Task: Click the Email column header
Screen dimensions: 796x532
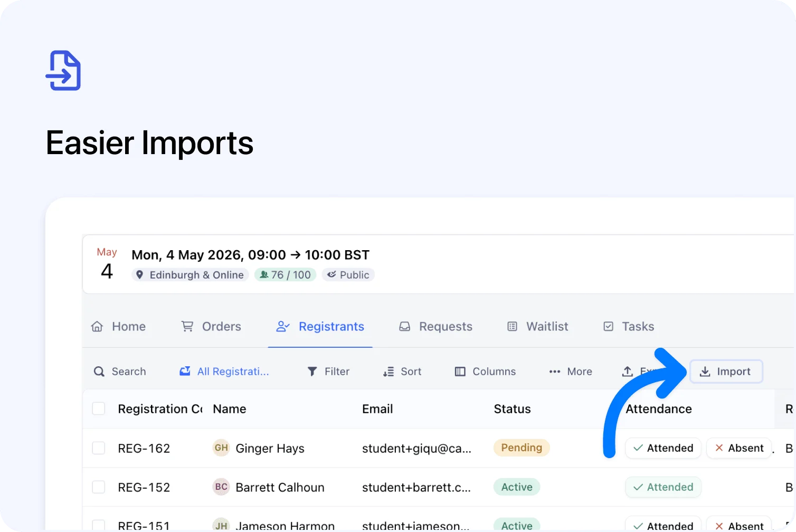Action: pos(377,409)
